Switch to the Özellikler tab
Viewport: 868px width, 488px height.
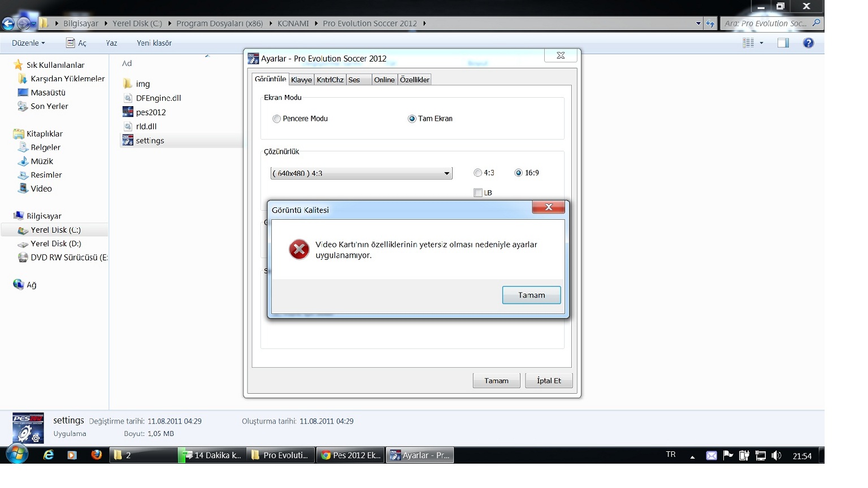coord(415,80)
